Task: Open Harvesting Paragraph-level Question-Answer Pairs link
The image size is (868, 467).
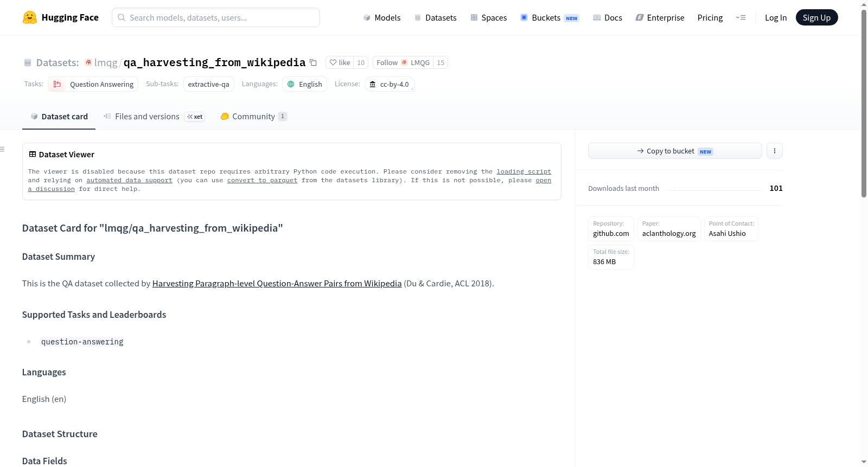Action: click(x=277, y=283)
